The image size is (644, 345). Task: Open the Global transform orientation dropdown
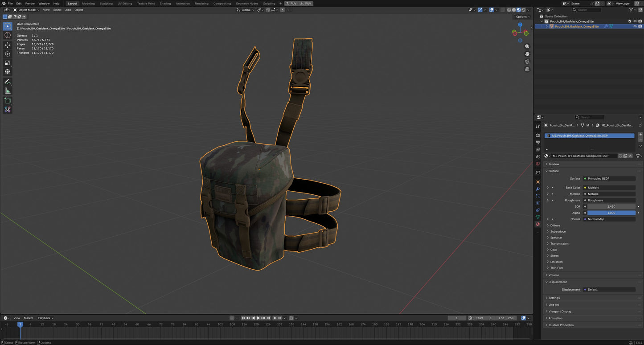coord(246,10)
